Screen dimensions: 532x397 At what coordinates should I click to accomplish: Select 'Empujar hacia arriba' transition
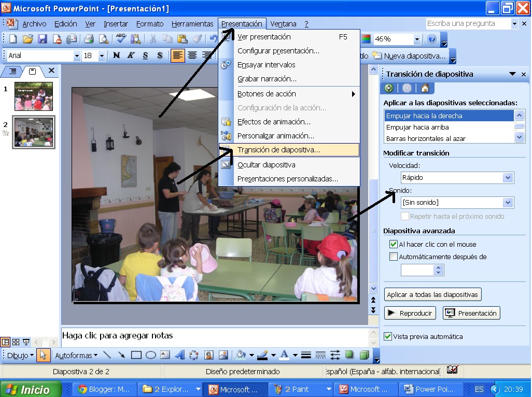[x=449, y=127]
